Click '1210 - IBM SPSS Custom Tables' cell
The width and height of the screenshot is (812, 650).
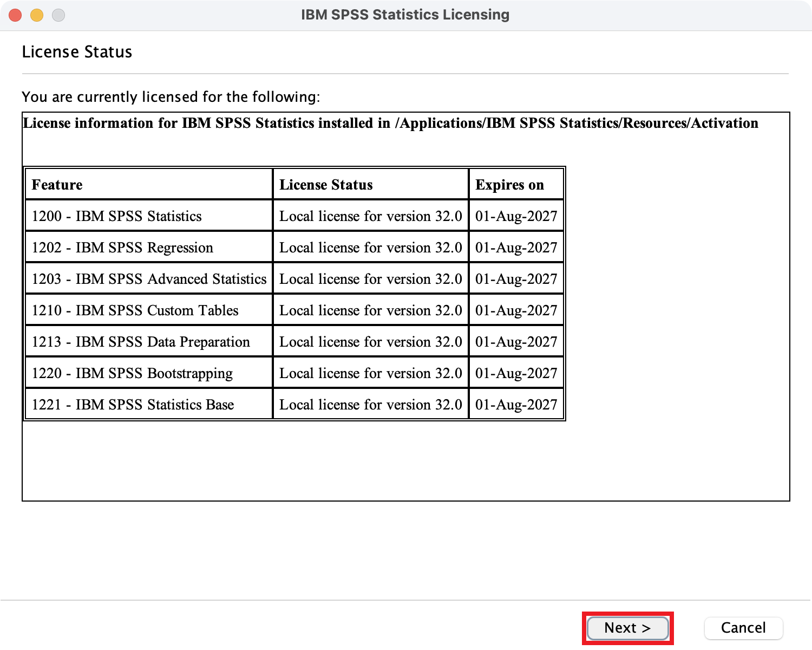coord(149,310)
